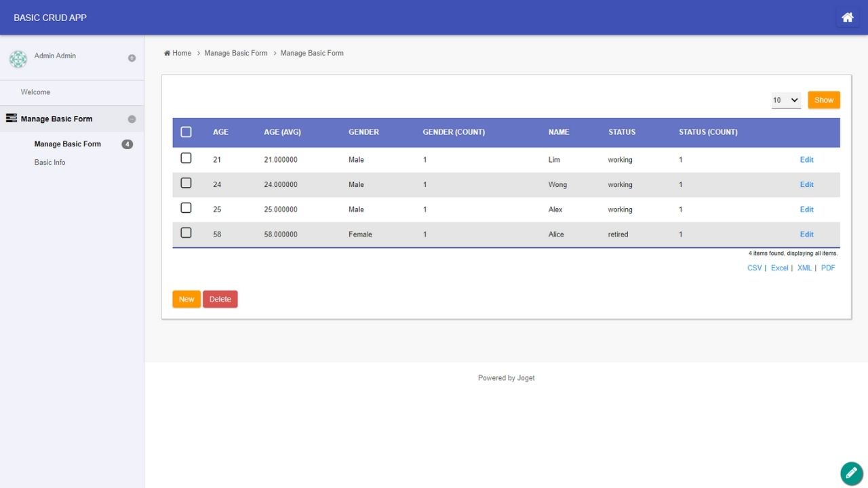
Task: Click the home icon in top bar
Action: pos(847,18)
